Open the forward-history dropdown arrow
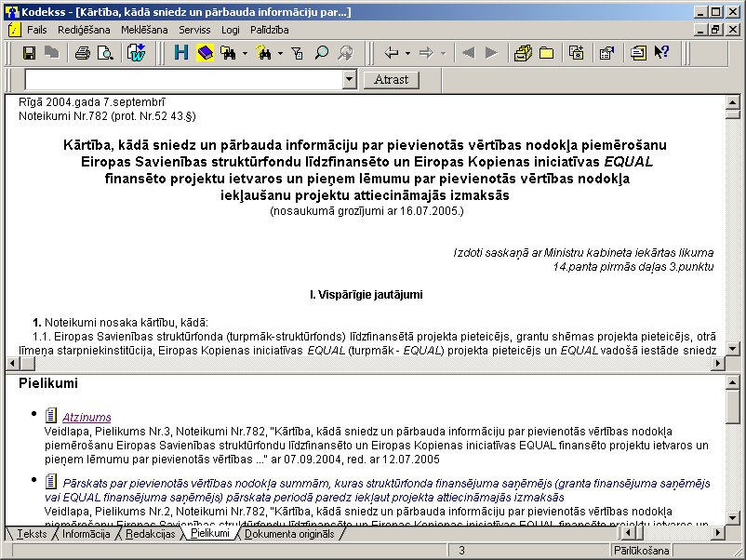 [444, 53]
